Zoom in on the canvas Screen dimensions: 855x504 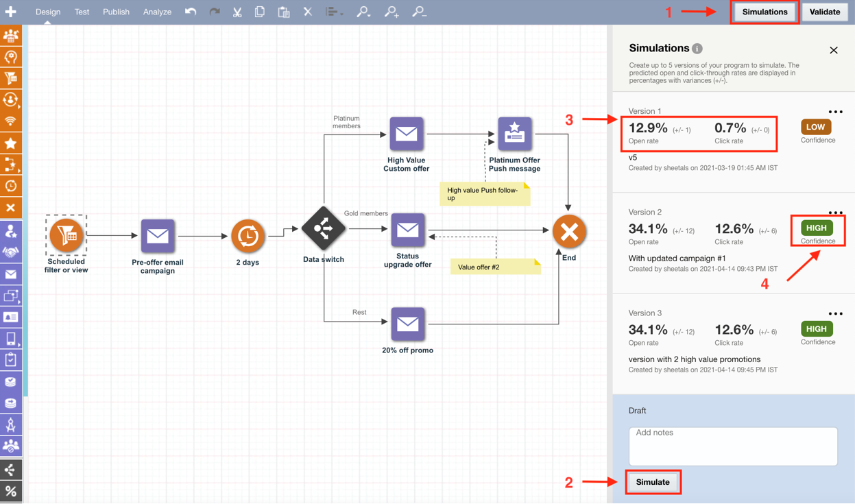coord(392,12)
